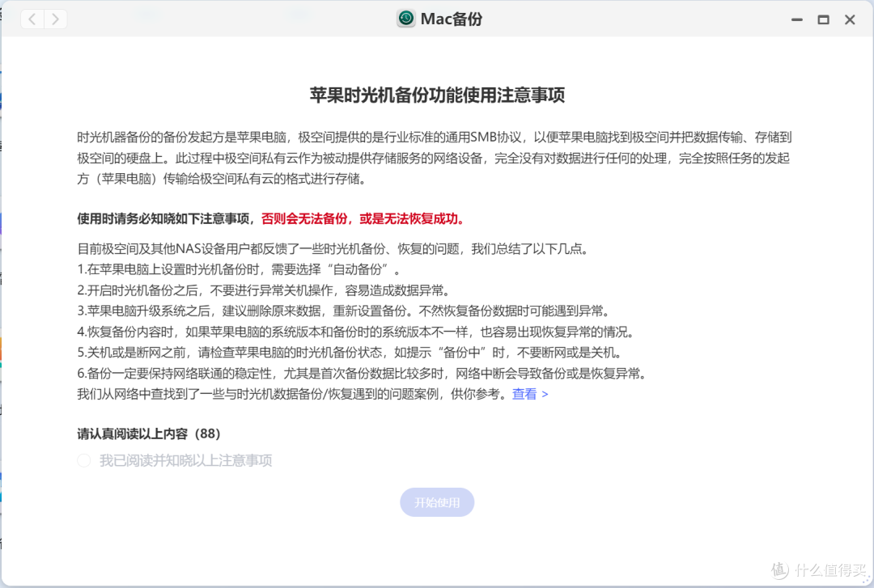Close the Mac备份 window
This screenshot has width=874, height=588.
click(850, 19)
